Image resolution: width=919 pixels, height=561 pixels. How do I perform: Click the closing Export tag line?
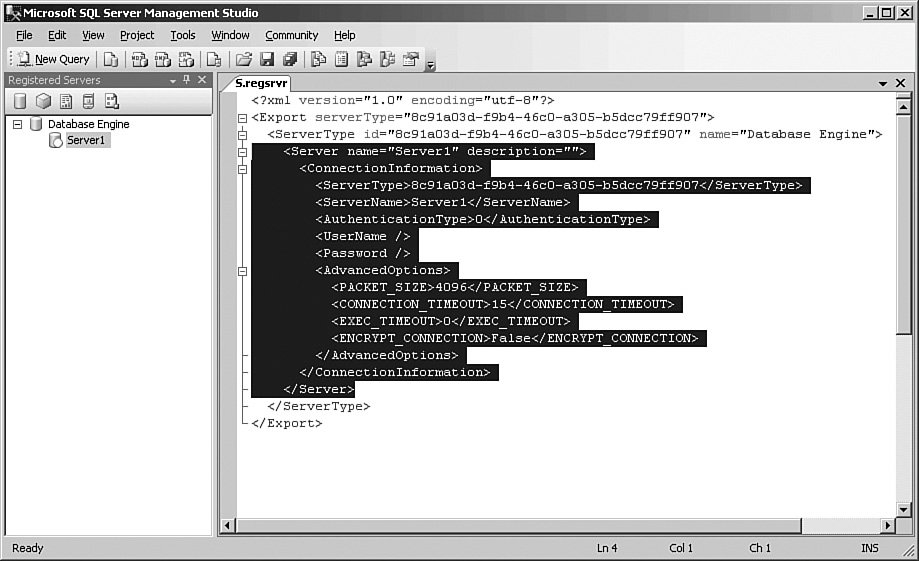pos(287,423)
